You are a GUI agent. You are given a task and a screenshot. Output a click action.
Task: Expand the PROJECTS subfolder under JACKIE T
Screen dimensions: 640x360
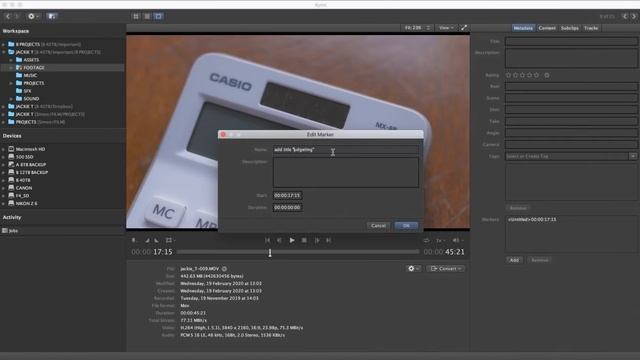click(11, 83)
